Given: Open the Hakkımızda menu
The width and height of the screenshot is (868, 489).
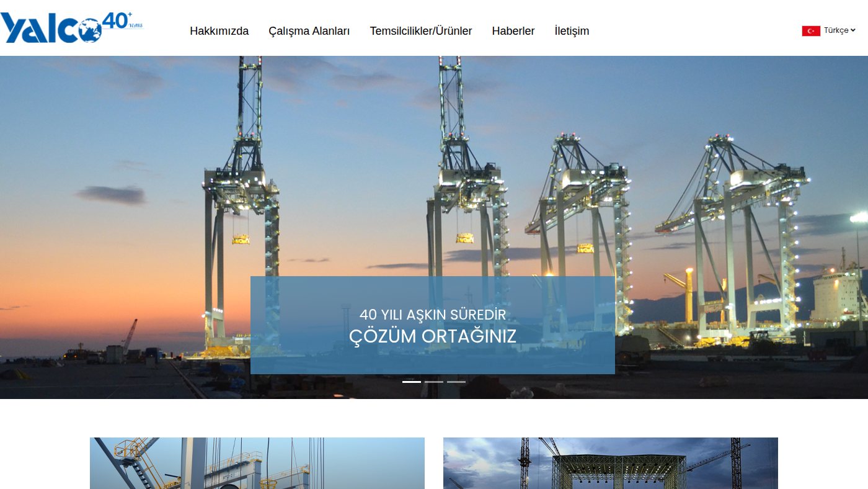Looking at the screenshot, I should pyautogui.click(x=219, y=31).
